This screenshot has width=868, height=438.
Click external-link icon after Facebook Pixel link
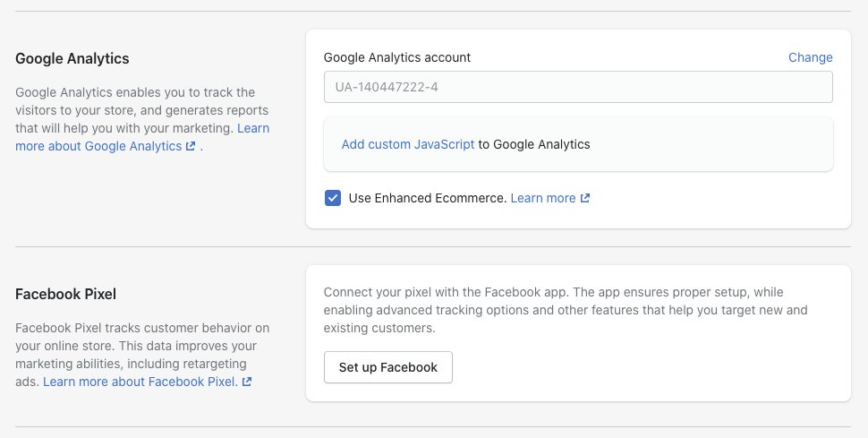coord(247,382)
